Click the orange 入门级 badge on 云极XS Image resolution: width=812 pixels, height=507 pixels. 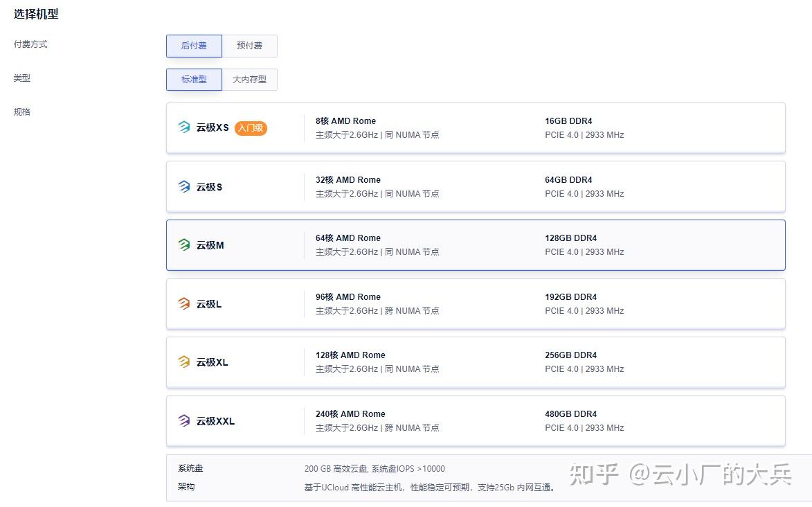(250, 128)
